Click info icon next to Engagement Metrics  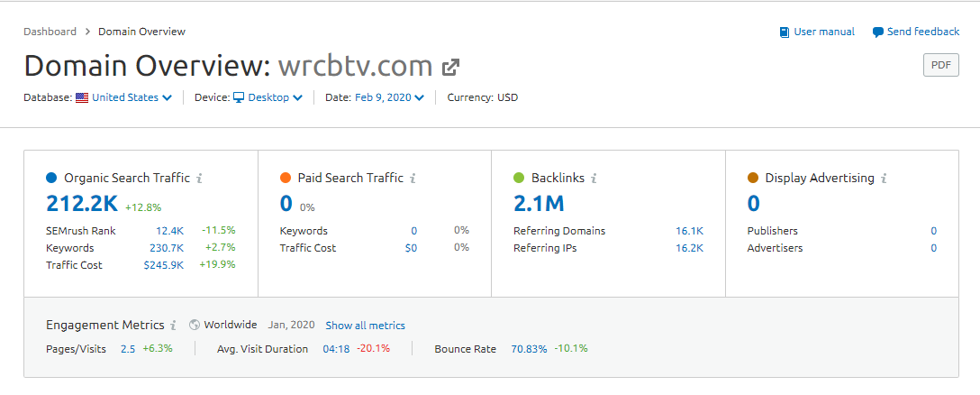173,326
